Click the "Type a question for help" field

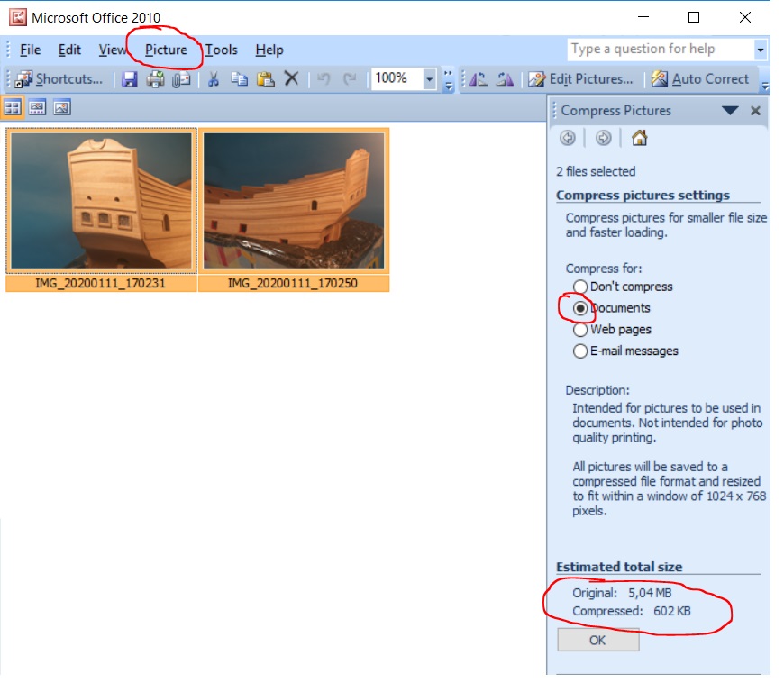tap(660, 50)
